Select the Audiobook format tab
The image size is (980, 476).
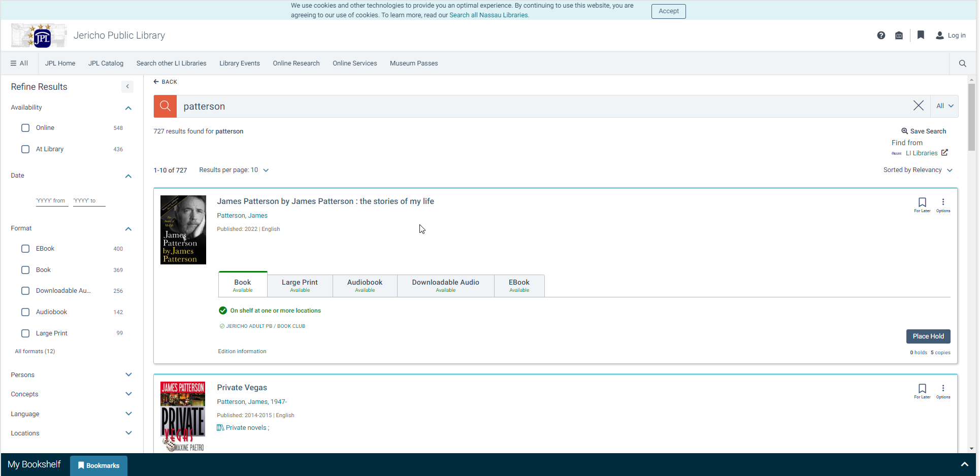[365, 285]
